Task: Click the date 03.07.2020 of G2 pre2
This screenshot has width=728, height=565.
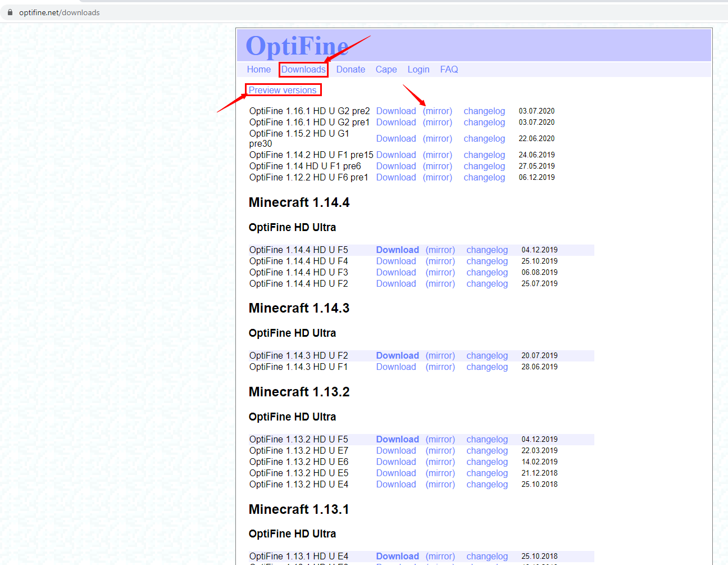Action: coord(536,111)
